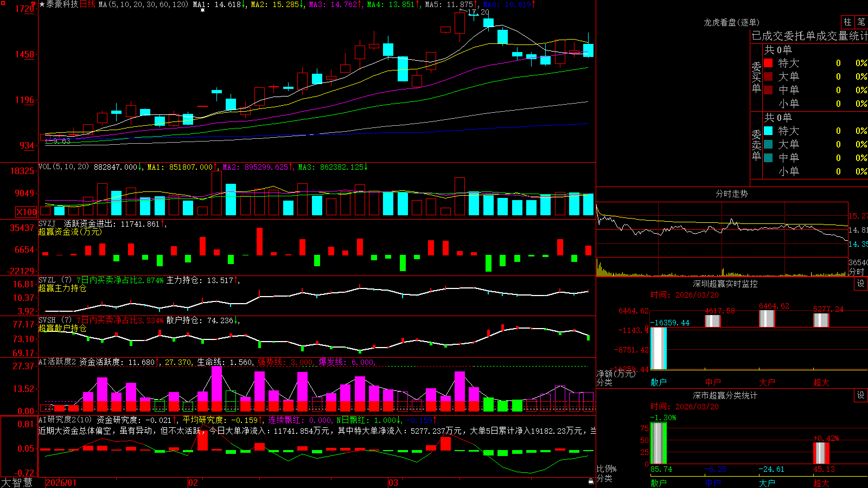Open 设 settings for 深市超赢分类统计
The width and height of the screenshot is (868, 488).
(x=861, y=395)
